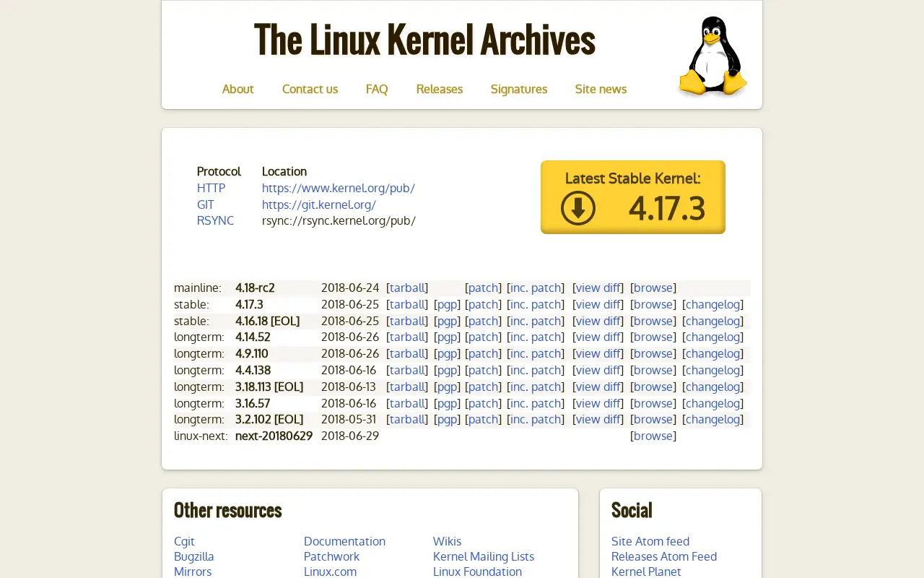Browse the linux-next next-20180629 tree
This screenshot has width=924, height=578.
(653, 436)
